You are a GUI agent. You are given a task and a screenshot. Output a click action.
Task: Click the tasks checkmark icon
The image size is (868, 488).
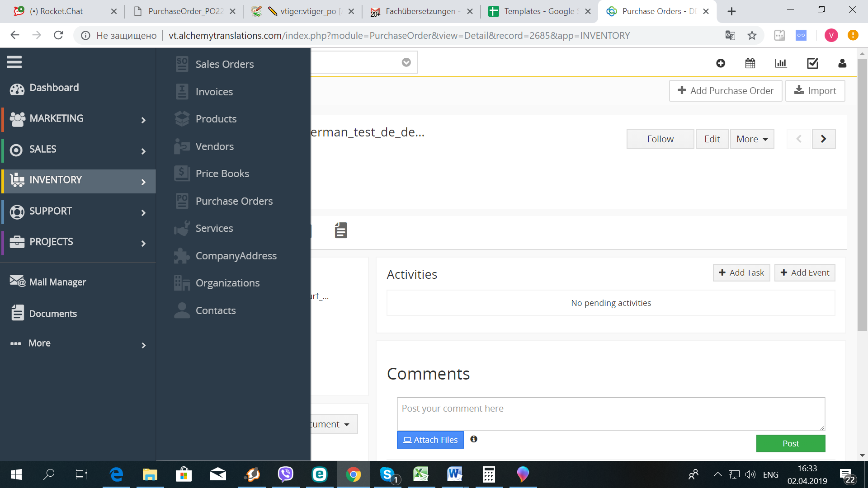click(812, 63)
